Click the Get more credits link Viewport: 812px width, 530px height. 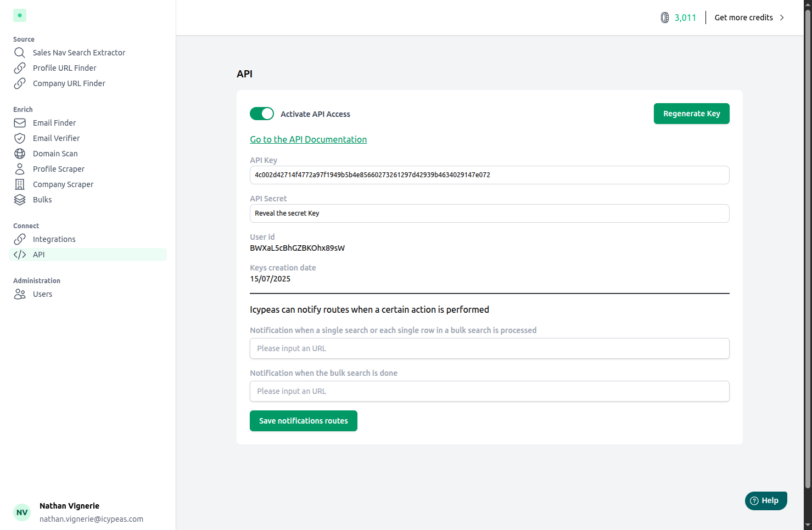click(744, 18)
